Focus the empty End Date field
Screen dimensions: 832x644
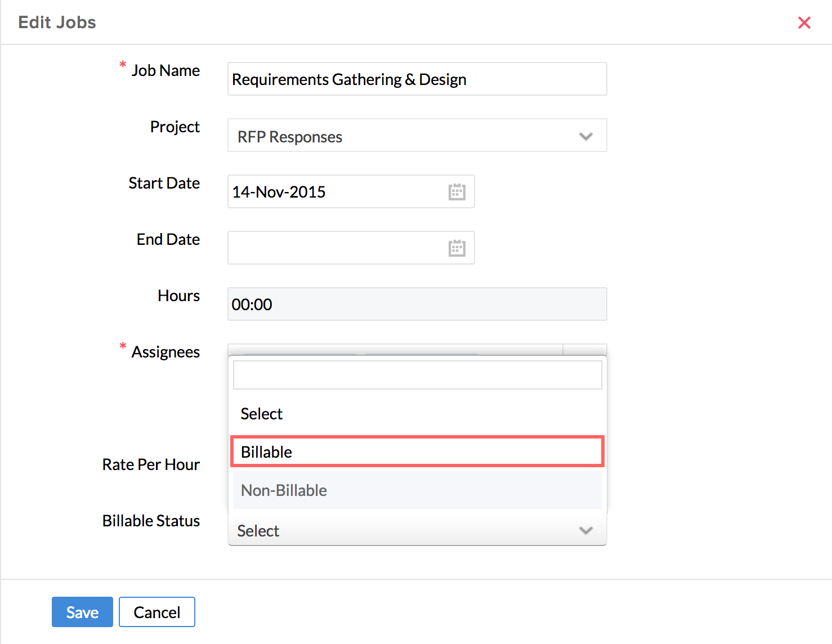[x=335, y=248]
